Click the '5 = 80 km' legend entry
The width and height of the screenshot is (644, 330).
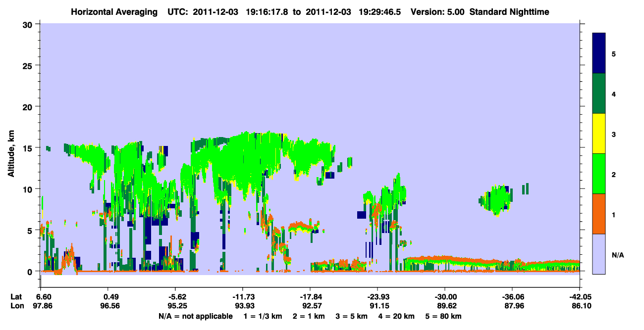pos(443,316)
